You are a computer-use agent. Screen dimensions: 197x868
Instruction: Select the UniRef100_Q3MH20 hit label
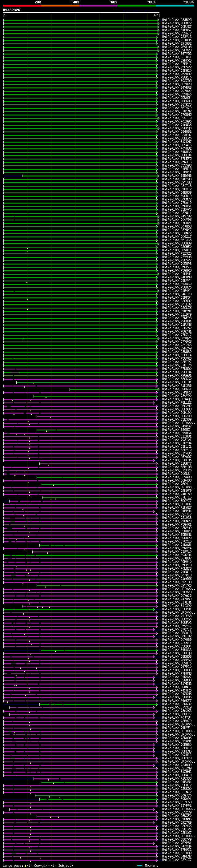point(177,71)
